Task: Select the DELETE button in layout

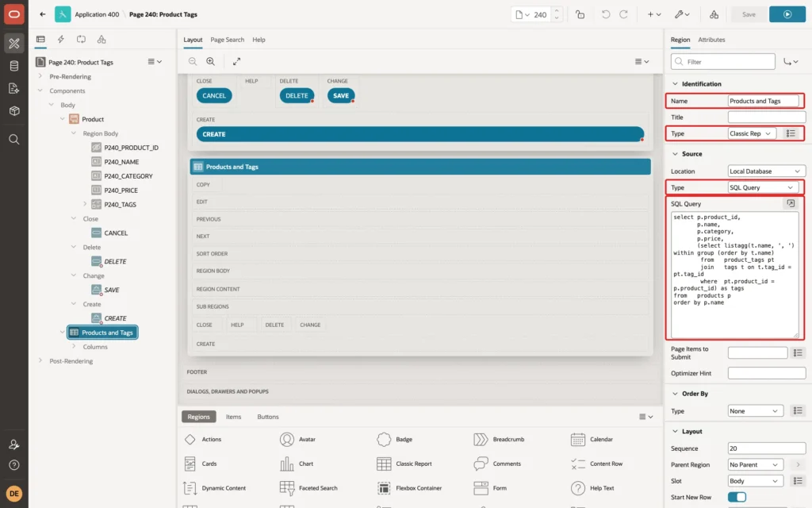Action: pyautogui.click(x=297, y=96)
